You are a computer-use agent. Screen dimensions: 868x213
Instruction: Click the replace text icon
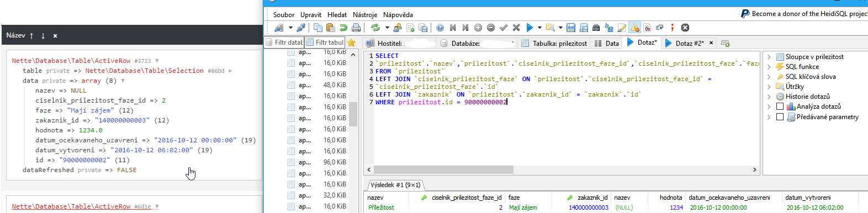point(609,28)
